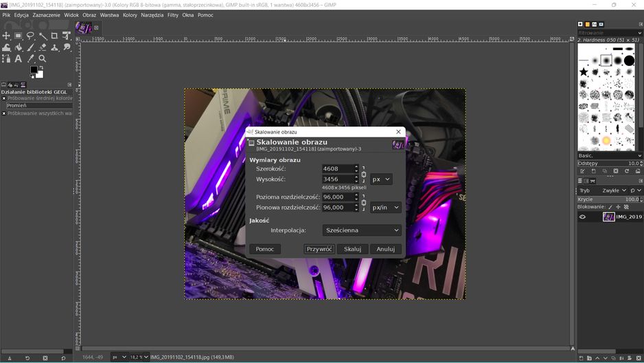644x363 pixels.
Task: Click the Skaluj button
Action: pyautogui.click(x=352, y=249)
